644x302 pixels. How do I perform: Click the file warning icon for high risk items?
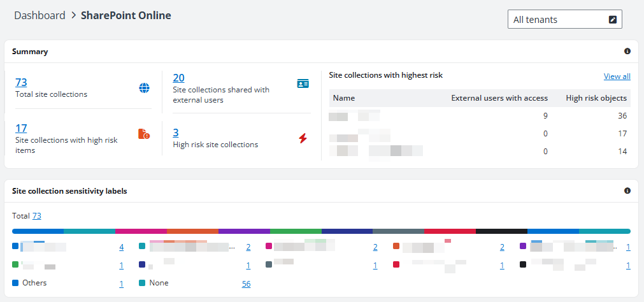[x=144, y=134]
